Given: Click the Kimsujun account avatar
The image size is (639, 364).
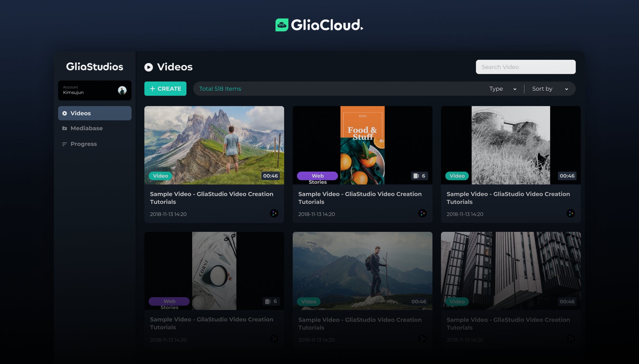Looking at the screenshot, I should (122, 90).
